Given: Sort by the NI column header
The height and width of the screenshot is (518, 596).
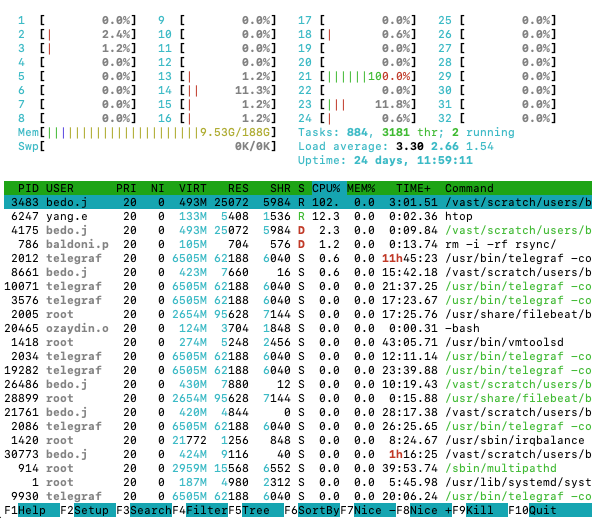Looking at the screenshot, I should (x=157, y=188).
